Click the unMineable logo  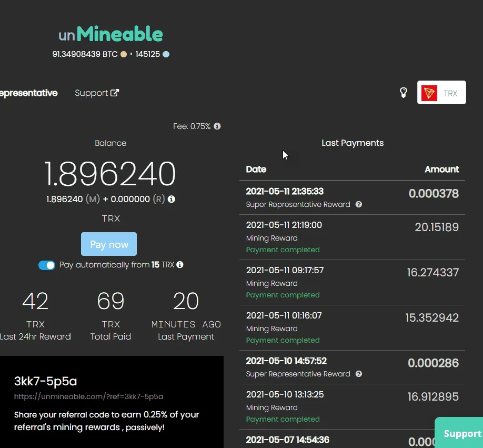click(110, 34)
